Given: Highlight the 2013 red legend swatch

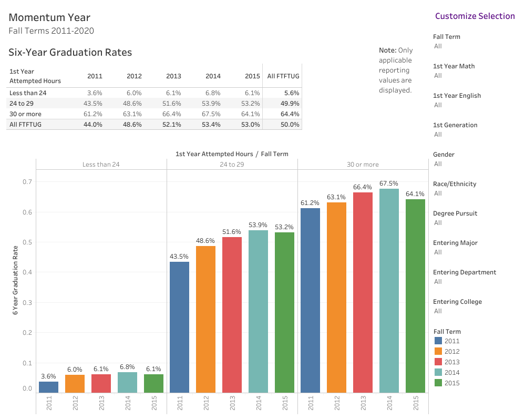Looking at the screenshot, I should coord(438,362).
